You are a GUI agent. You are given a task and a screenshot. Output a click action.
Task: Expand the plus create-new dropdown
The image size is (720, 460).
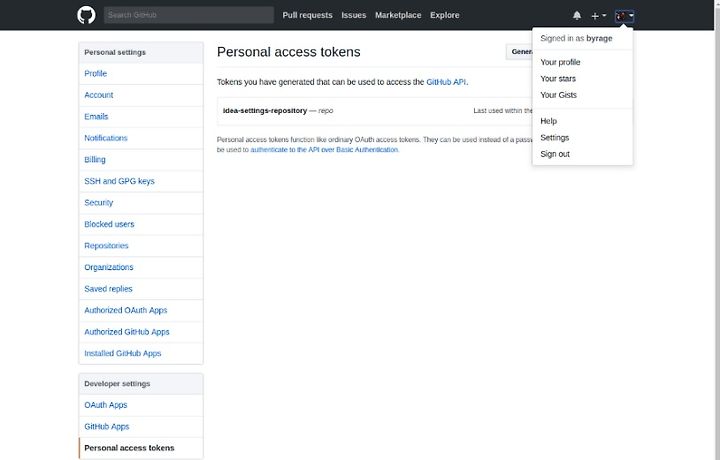coord(598,16)
